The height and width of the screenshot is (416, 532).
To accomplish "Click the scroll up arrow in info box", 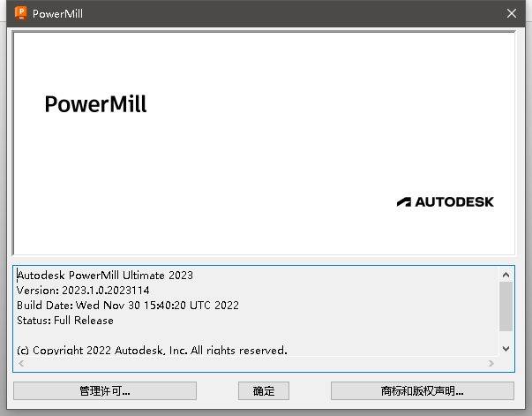I will (506, 275).
